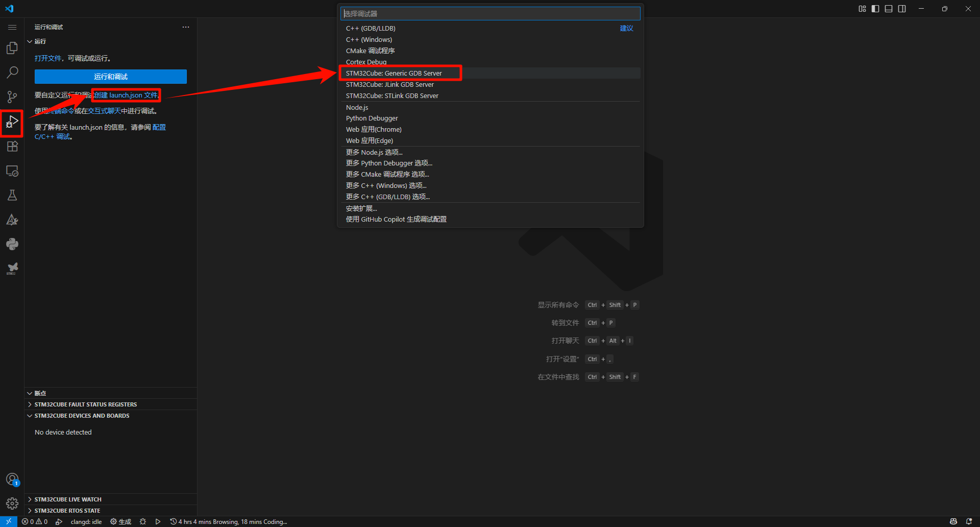This screenshot has width=980, height=527.
Task: Select C++ (GDB/LLDB) debugger
Action: tap(490, 29)
